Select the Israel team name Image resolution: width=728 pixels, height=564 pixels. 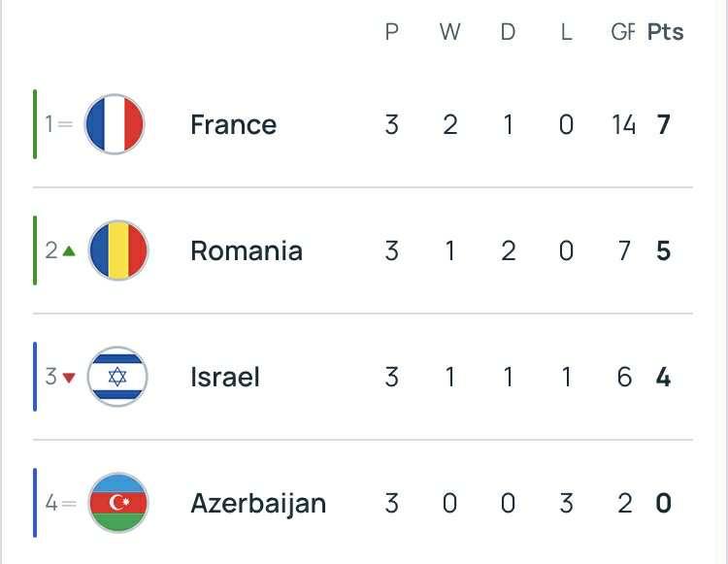pyautogui.click(x=225, y=377)
